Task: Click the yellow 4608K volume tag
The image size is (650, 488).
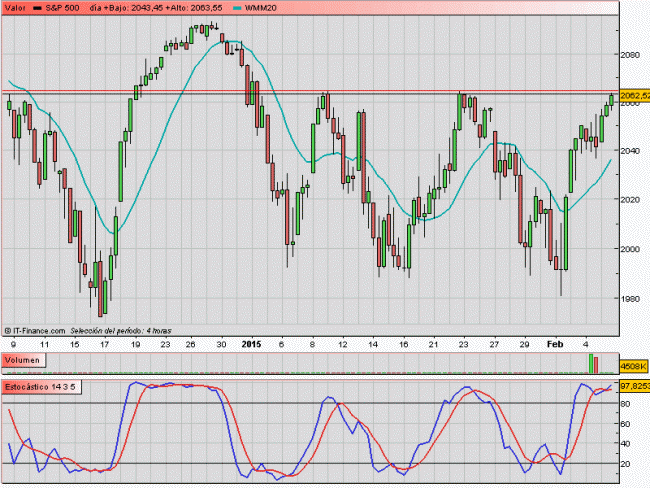Action: coord(633,366)
